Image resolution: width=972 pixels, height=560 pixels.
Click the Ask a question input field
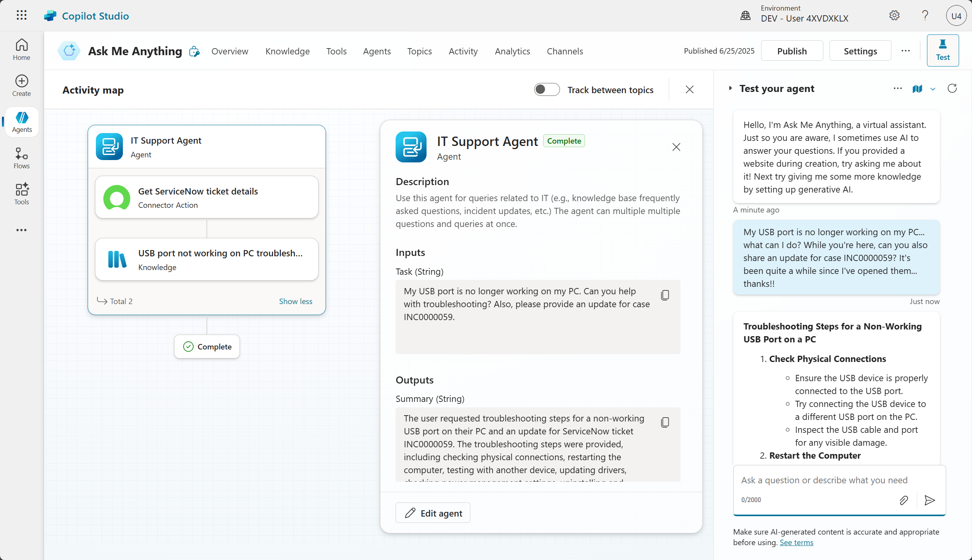[x=824, y=480]
